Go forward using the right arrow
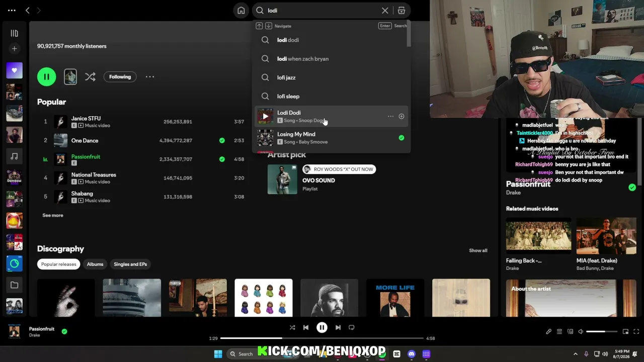 (x=39, y=10)
